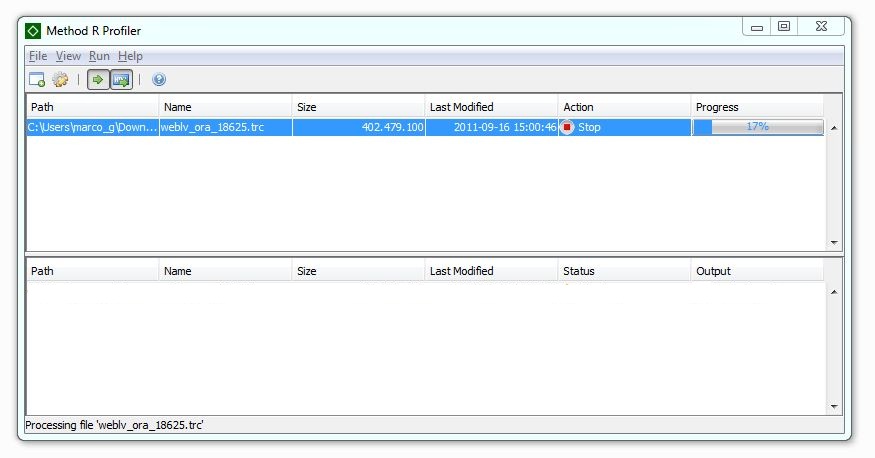Click upper list Last Modified column header
This screenshot has height=458, width=875.
491,107
